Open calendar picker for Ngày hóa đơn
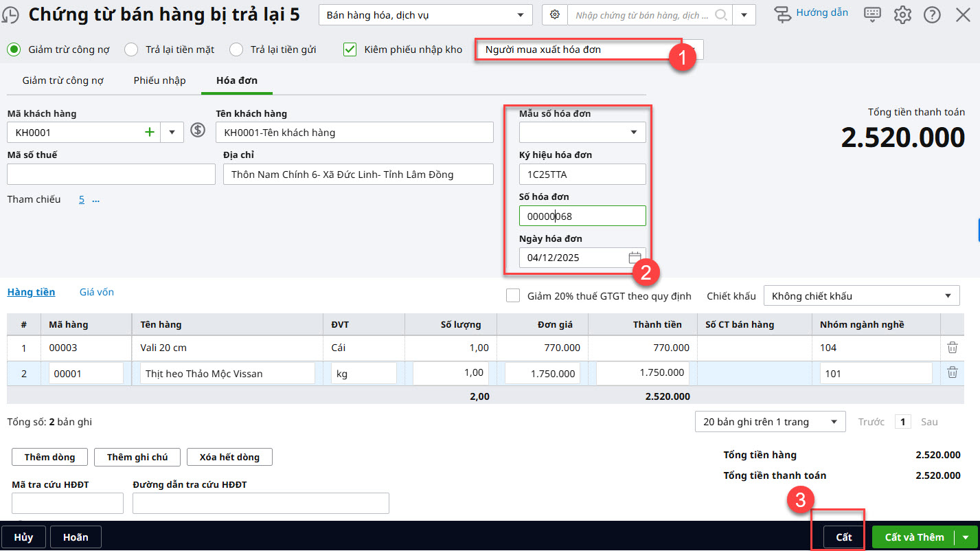 pos(635,258)
